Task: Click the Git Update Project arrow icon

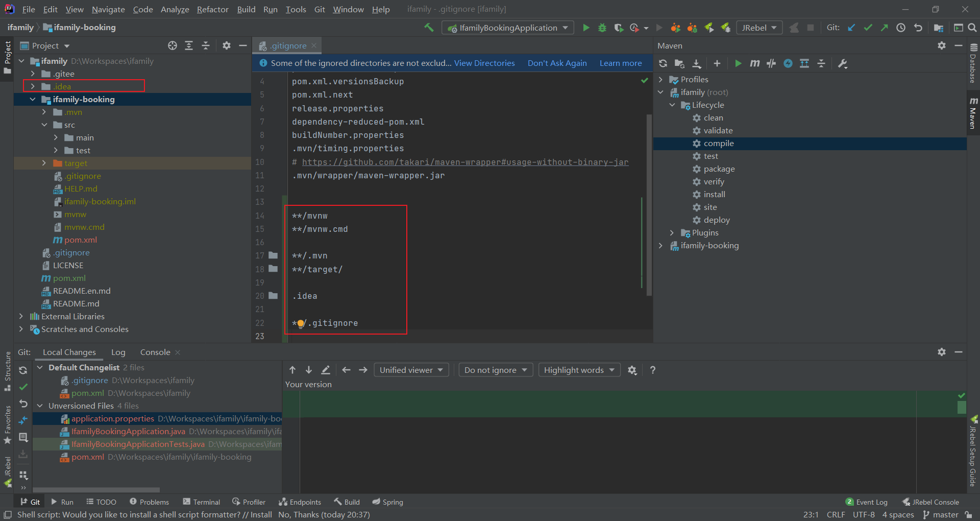Action: (x=851, y=28)
